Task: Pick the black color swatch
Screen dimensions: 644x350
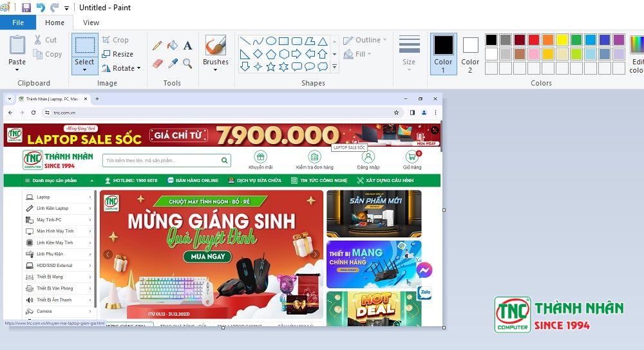Action: 491,40
